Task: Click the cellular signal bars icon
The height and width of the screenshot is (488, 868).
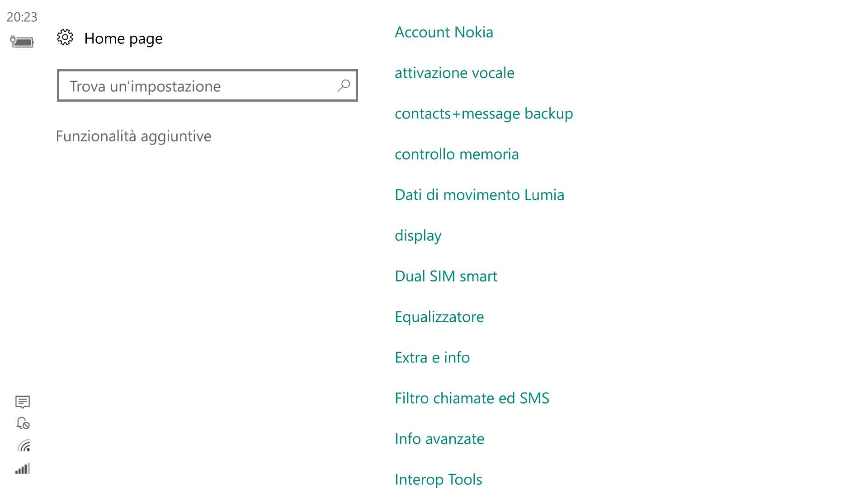Action: click(x=23, y=468)
